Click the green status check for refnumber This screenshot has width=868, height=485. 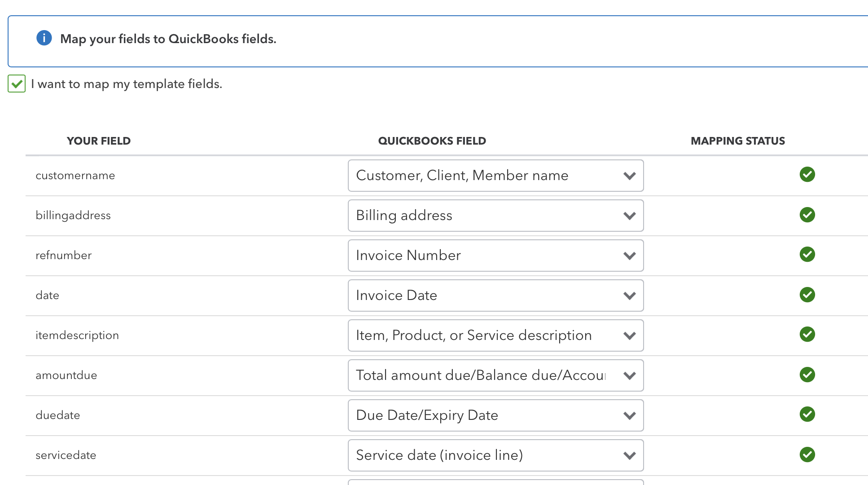807,254
